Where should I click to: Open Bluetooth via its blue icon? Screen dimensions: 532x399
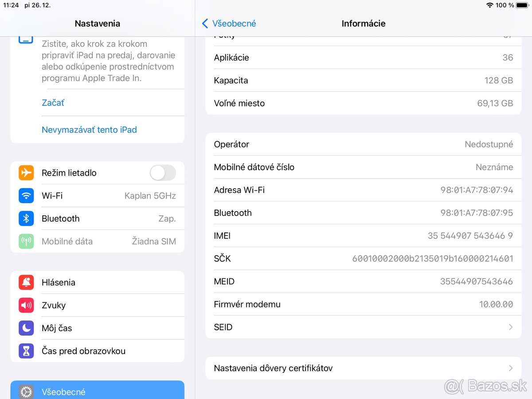point(26,218)
